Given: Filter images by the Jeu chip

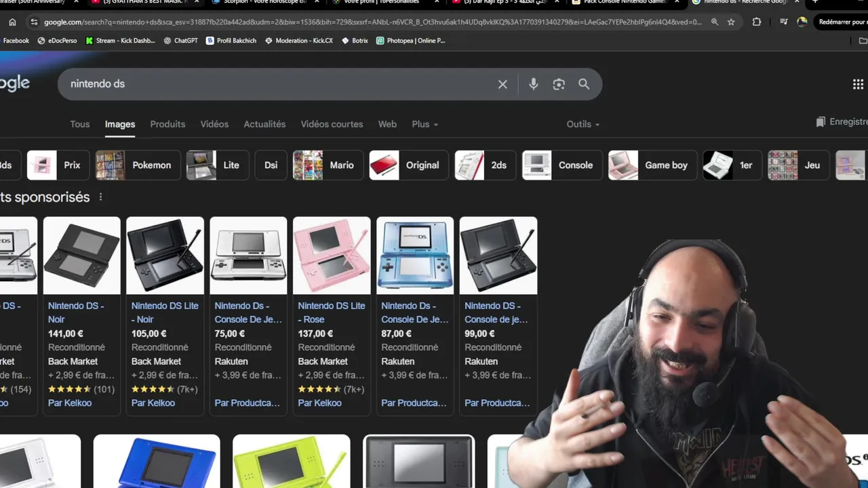Looking at the screenshot, I should point(798,165).
